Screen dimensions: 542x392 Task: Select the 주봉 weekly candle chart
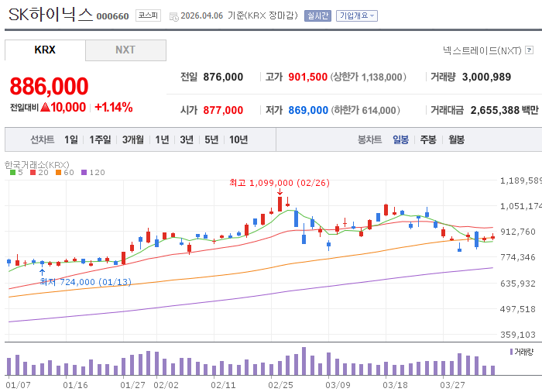pos(428,139)
